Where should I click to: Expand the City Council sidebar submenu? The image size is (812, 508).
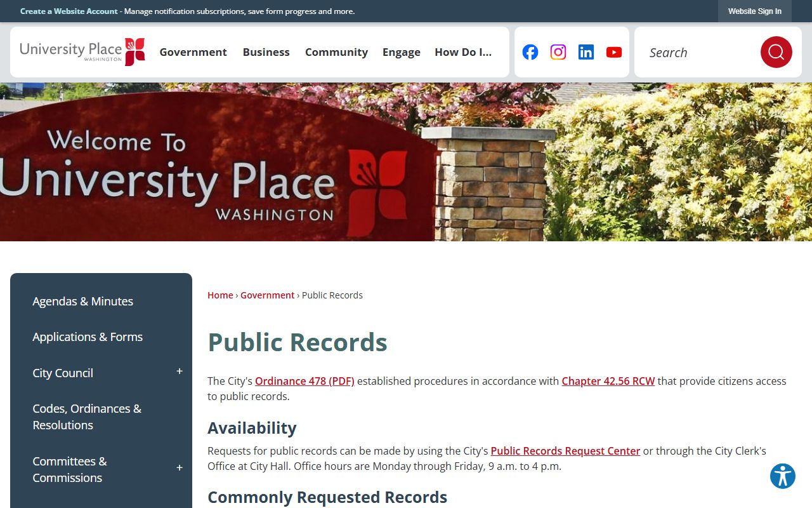[x=180, y=371]
